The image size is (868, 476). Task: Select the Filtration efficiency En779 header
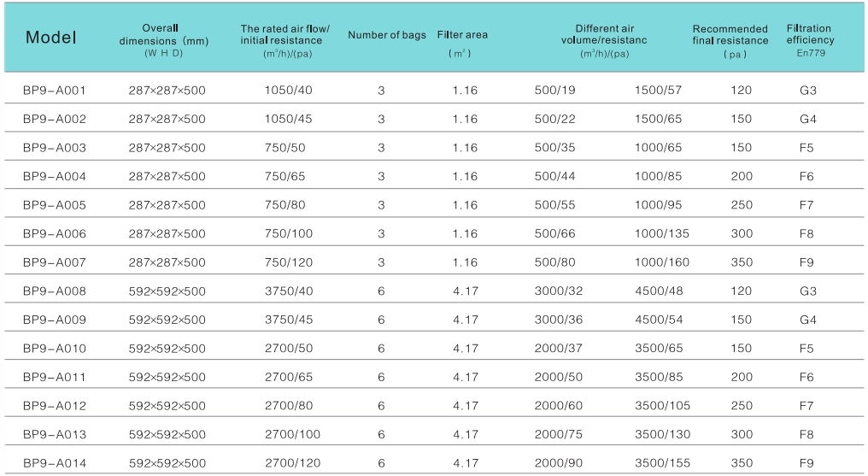810,40
